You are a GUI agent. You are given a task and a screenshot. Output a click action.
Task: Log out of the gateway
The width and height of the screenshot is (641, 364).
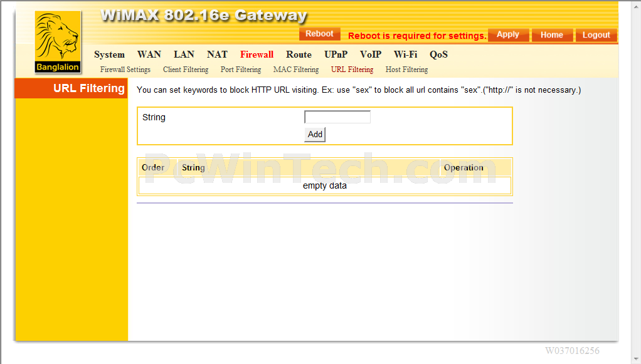pos(596,35)
